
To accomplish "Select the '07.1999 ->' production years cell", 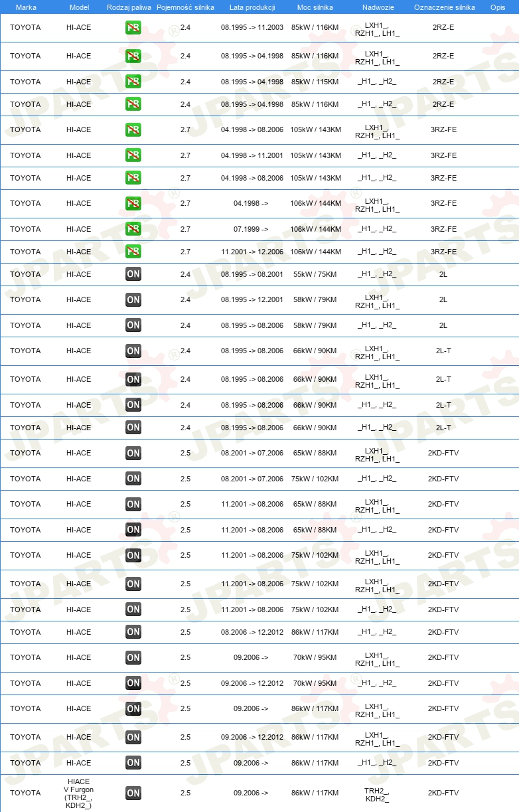I will (251, 229).
